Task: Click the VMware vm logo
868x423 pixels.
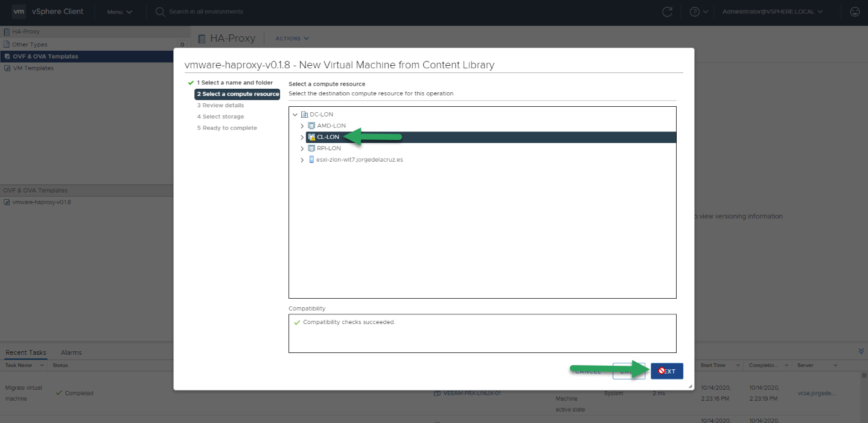Action: (19, 11)
